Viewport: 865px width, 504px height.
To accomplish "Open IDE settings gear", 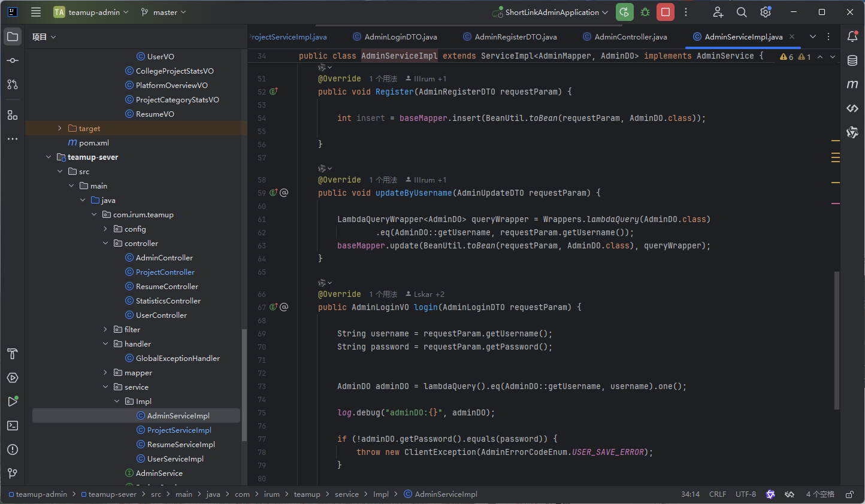I will 766,12.
